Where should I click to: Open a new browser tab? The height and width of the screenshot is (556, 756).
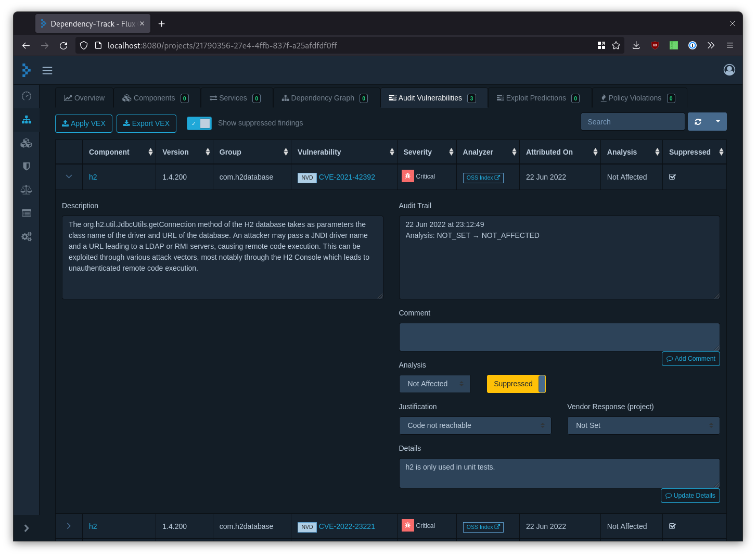pos(162,24)
